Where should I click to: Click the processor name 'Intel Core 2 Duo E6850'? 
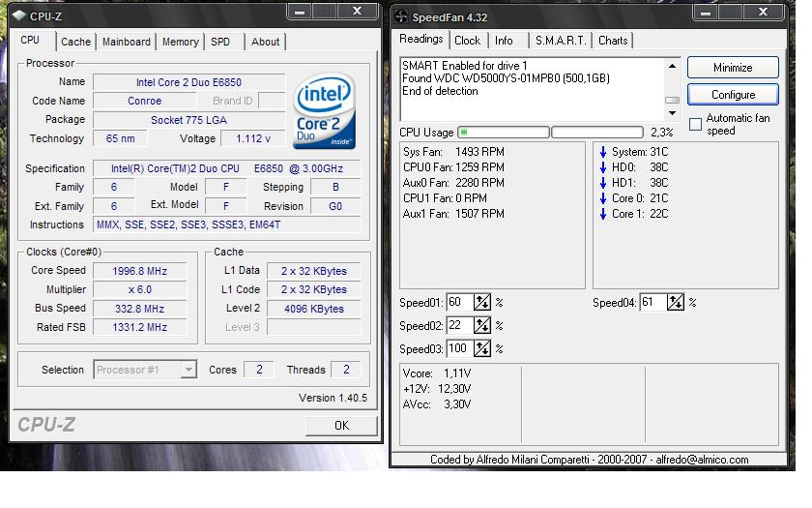pyautogui.click(x=188, y=82)
